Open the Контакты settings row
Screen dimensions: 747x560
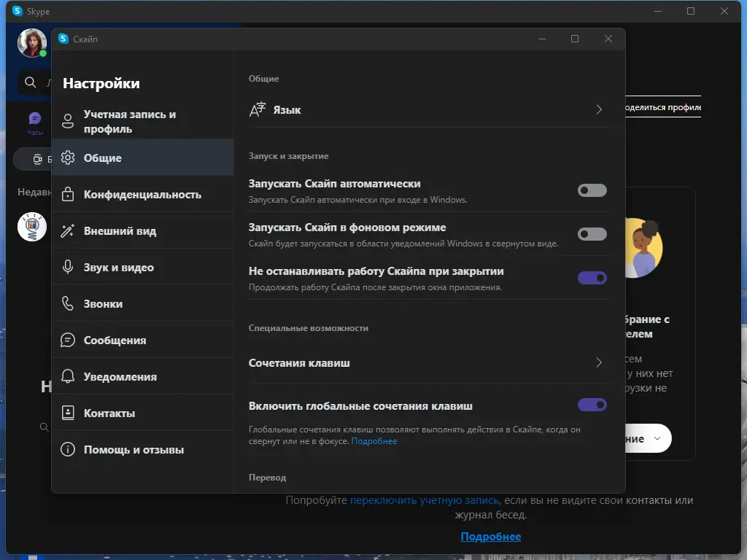pos(142,413)
